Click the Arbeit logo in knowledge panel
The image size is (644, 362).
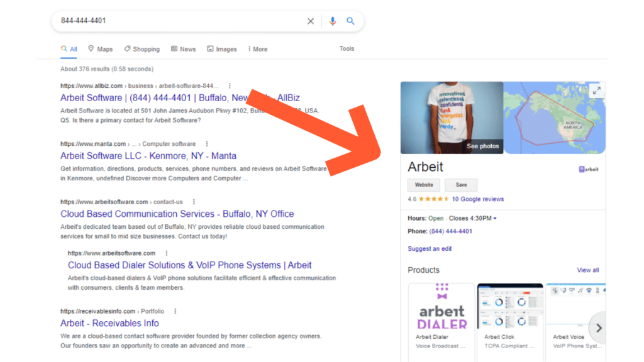[589, 169]
